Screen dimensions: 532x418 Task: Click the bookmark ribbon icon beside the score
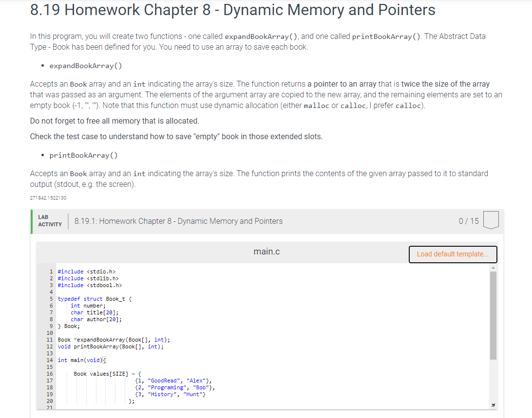[x=491, y=220]
